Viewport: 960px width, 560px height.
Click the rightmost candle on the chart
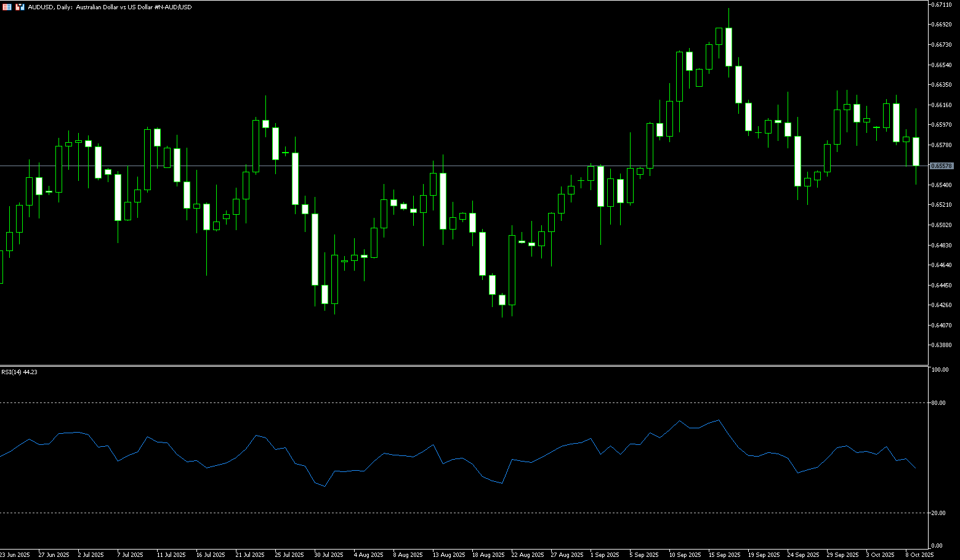pos(916,151)
